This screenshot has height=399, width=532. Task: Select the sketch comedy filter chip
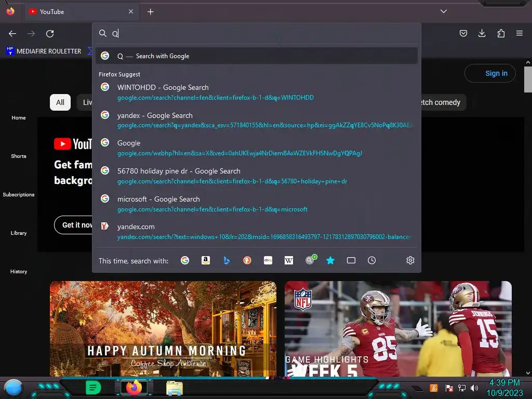[443, 102]
